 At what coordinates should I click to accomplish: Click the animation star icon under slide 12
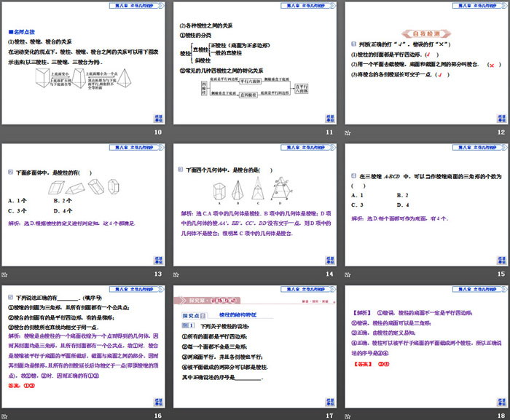click(x=348, y=132)
